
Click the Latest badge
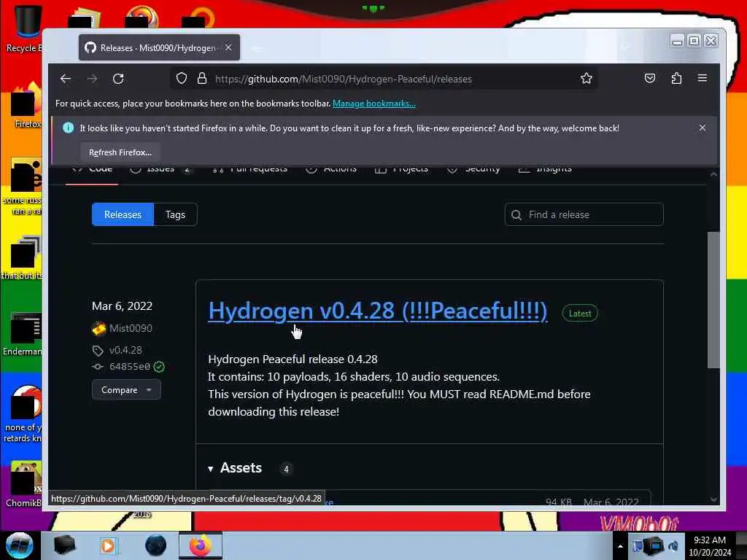[580, 314]
